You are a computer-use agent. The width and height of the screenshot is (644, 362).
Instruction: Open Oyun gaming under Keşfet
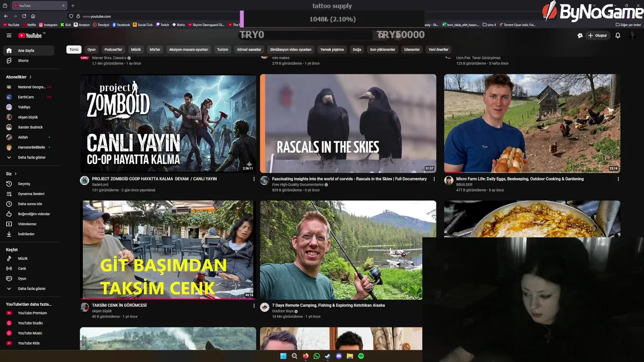click(28, 279)
